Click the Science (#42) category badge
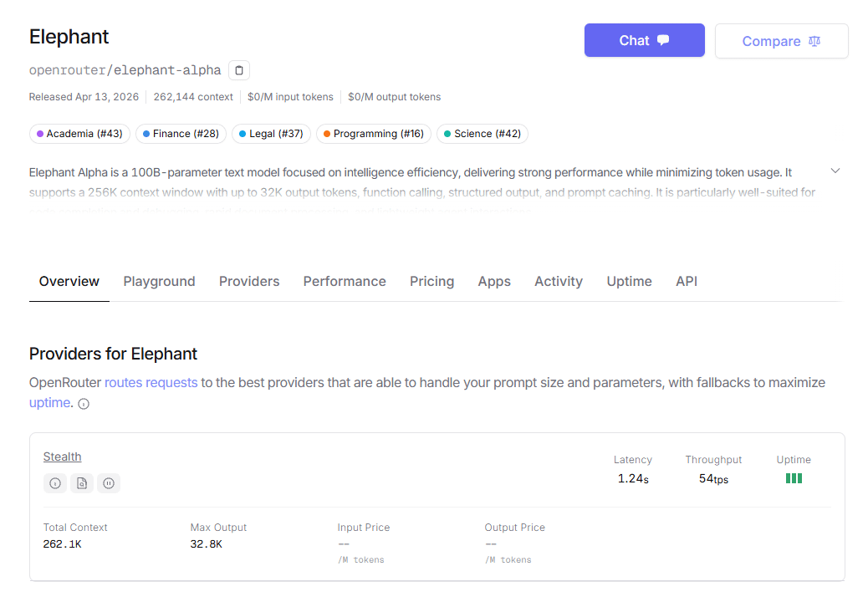Image resolution: width=868 pixels, height=602 pixels. tap(483, 134)
